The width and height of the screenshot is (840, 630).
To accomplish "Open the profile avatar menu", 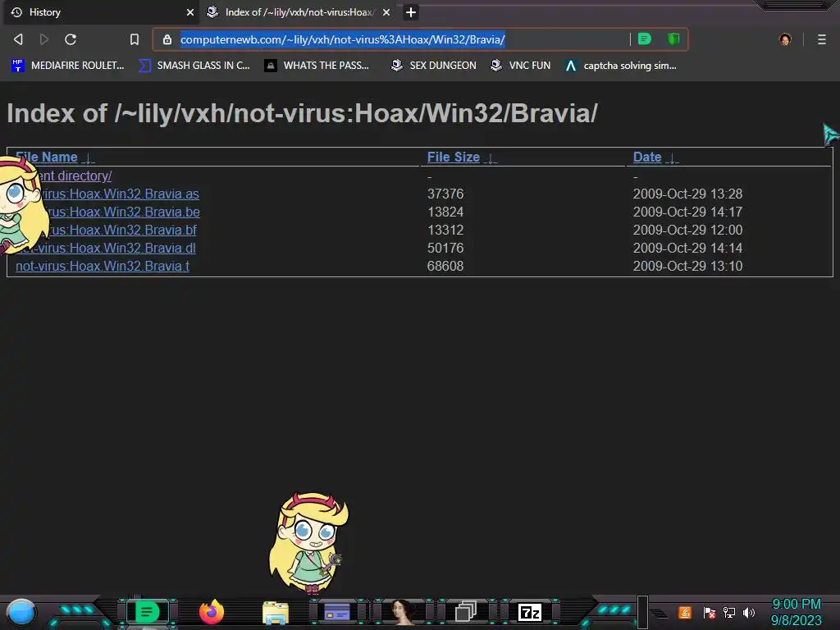I will point(785,39).
